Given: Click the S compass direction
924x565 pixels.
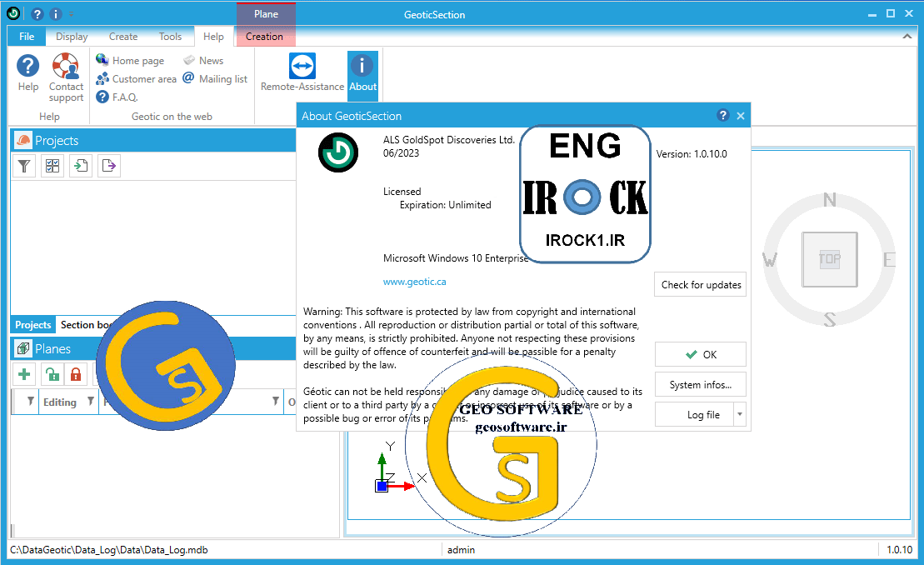Looking at the screenshot, I should click(829, 319).
